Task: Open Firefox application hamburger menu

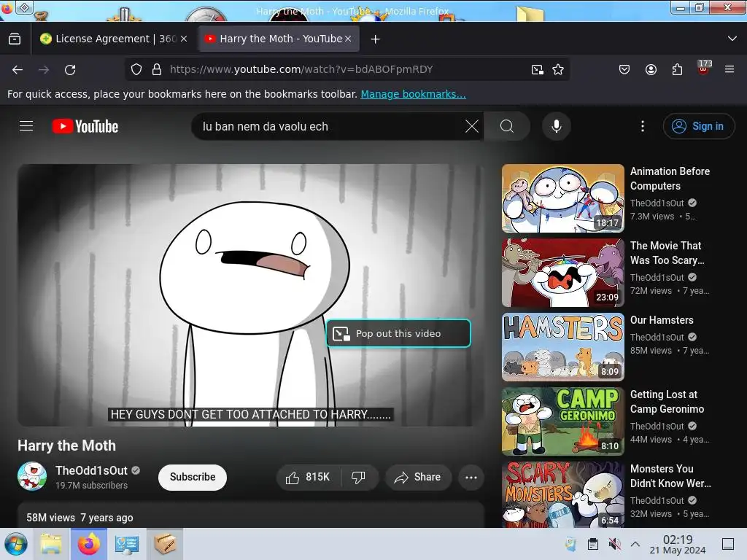Action: 729,69
